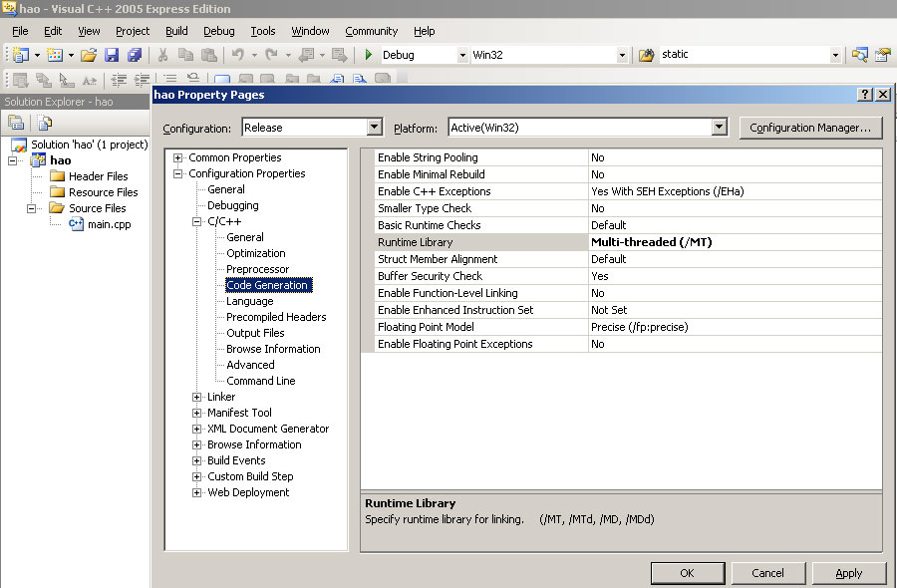Click the Cancel button
The image size is (897, 588).
click(767, 573)
